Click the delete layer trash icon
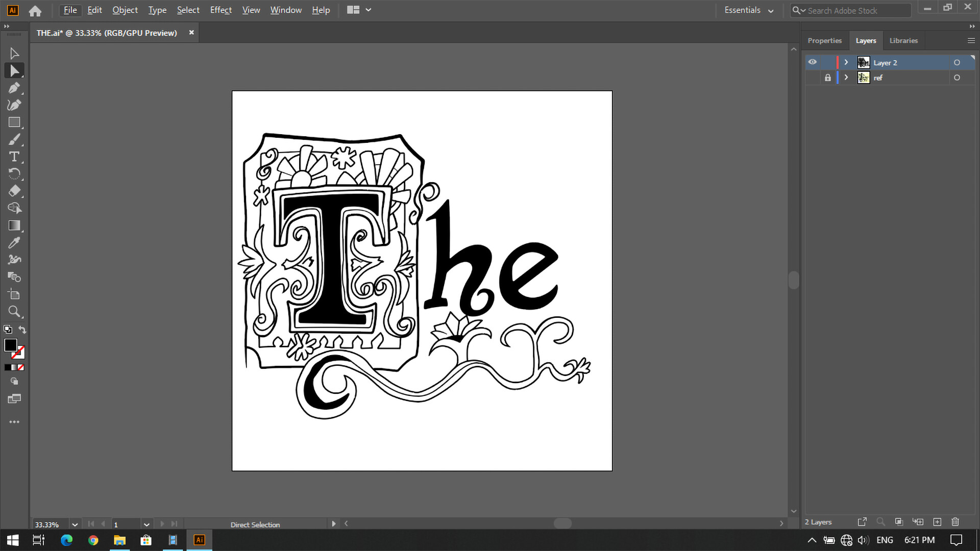The image size is (980, 551). pos(955,522)
